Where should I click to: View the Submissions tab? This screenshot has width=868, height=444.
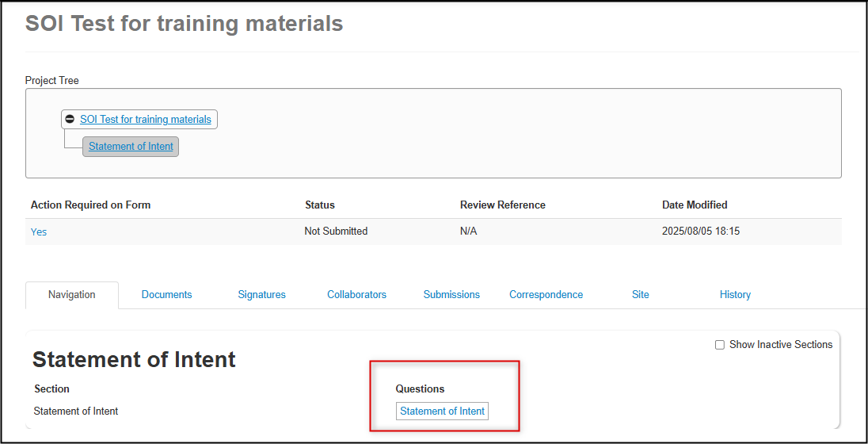(x=451, y=295)
